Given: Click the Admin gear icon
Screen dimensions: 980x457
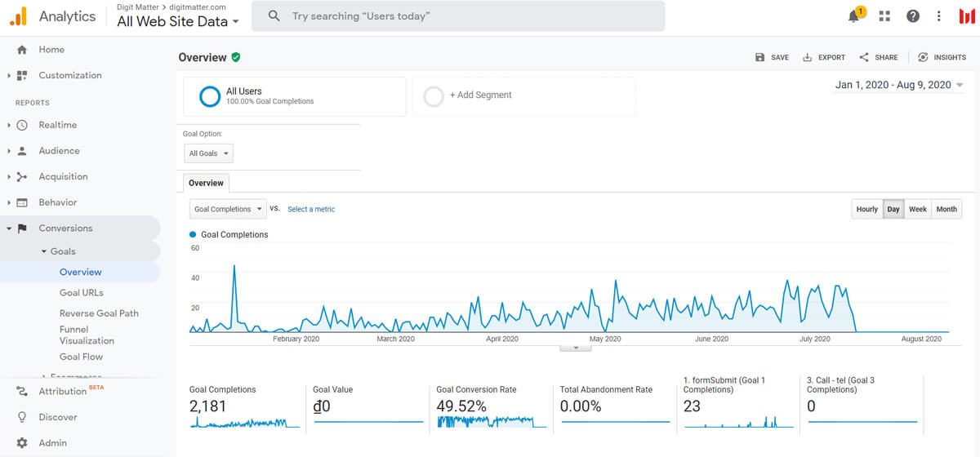Looking at the screenshot, I should 22,443.
